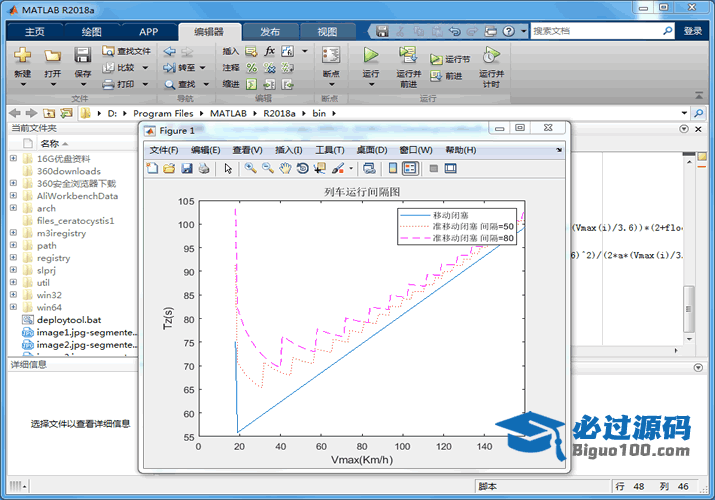Click the search documentation input field
Screen dimensions: 715x500
(x=596, y=31)
